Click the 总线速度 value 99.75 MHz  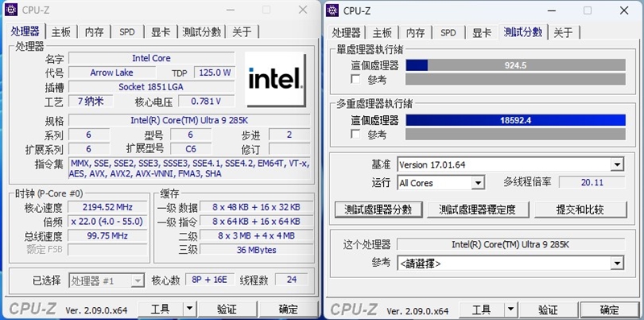pos(108,235)
